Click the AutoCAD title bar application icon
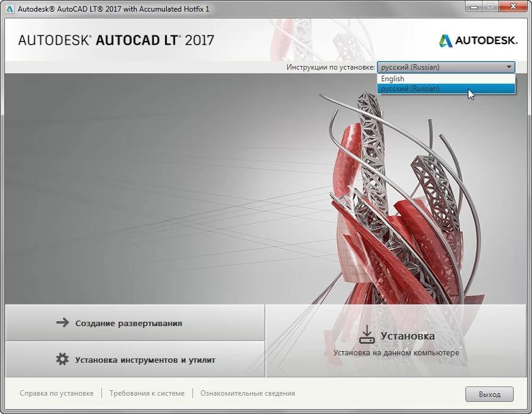 point(10,9)
